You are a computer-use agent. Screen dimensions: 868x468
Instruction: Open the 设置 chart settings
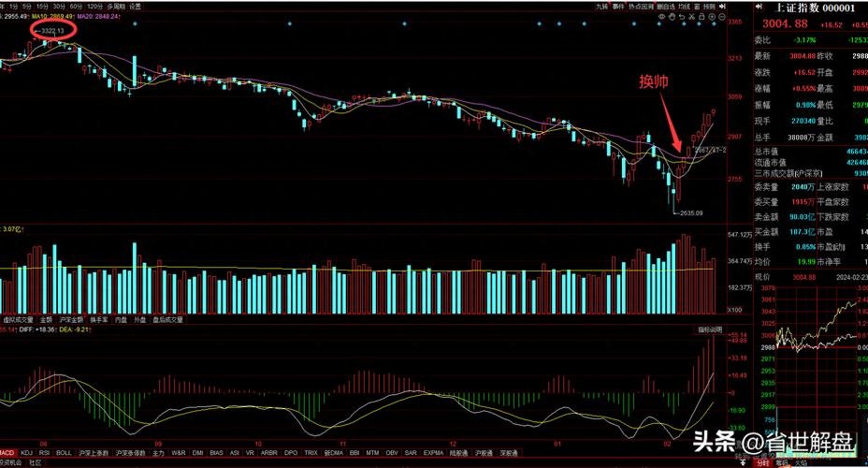136,7
